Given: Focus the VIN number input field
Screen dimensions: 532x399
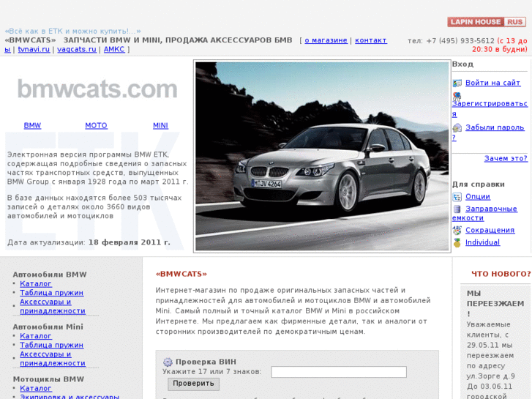Looking at the screenshot, I should [x=338, y=372].
